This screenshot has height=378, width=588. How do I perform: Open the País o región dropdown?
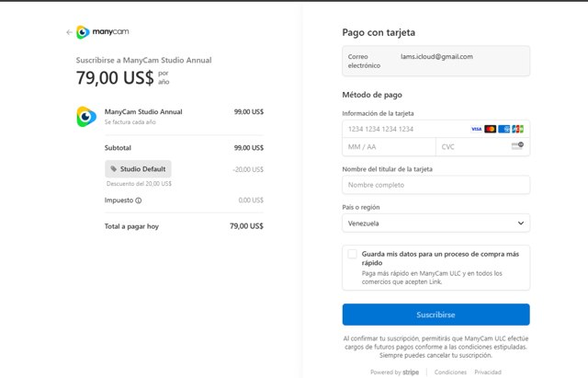point(435,223)
